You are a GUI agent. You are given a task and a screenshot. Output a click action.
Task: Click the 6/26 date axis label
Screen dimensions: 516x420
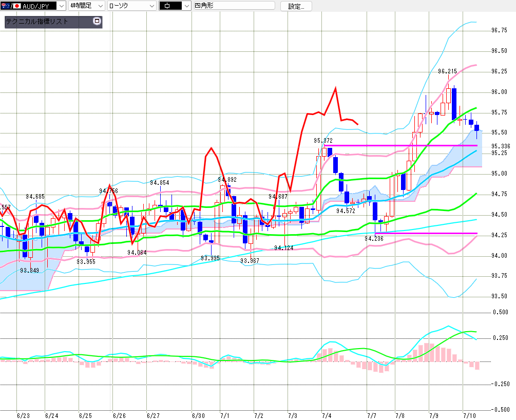point(120,416)
